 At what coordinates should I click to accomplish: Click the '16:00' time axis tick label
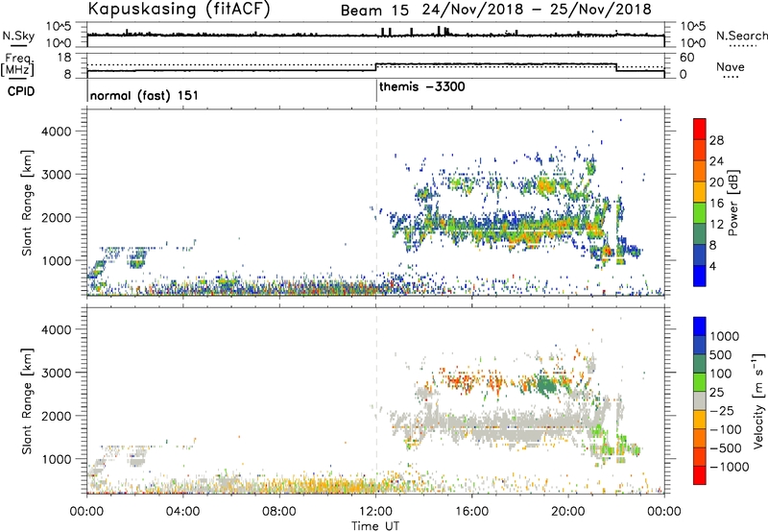471,512
